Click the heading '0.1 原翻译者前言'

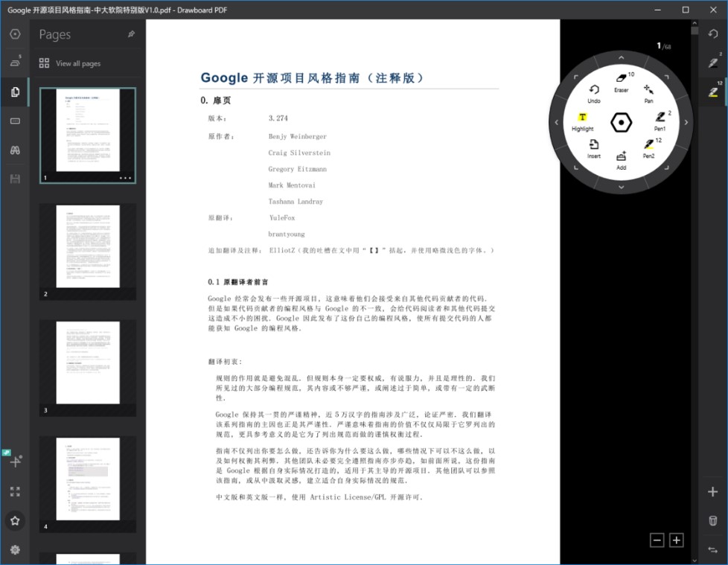coord(237,282)
